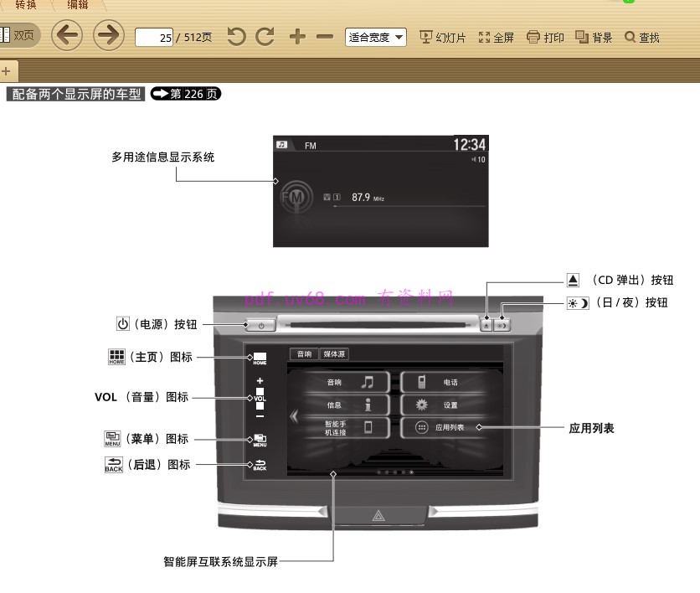This screenshot has width=700, height=593.
Task: Rotate page clockwise
Action: [x=265, y=37]
